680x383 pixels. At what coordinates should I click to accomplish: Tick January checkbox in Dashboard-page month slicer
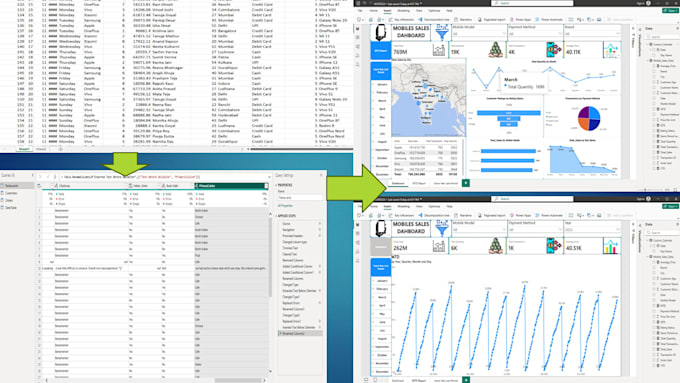[x=373, y=85]
